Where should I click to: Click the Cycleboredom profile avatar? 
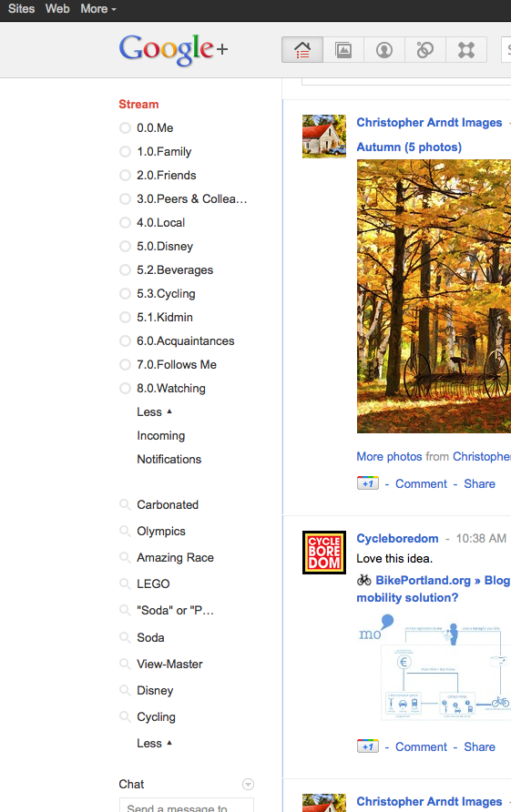point(324,553)
